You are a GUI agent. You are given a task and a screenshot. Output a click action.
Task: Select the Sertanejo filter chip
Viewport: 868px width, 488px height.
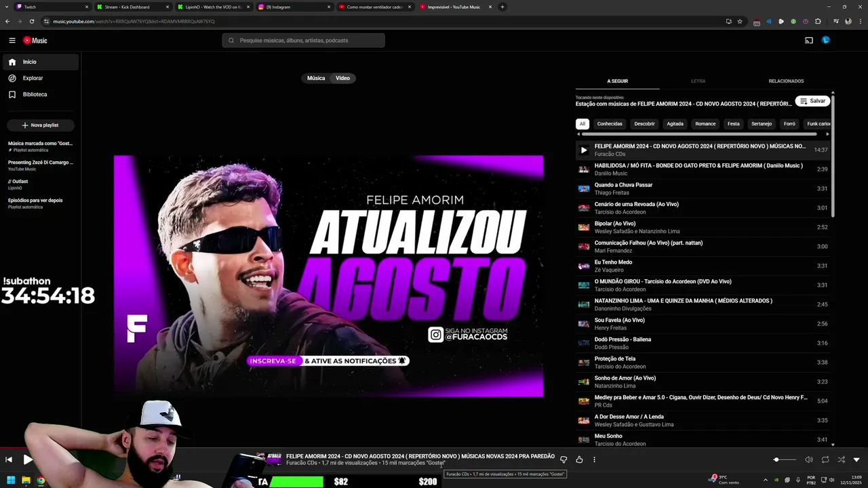point(762,124)
